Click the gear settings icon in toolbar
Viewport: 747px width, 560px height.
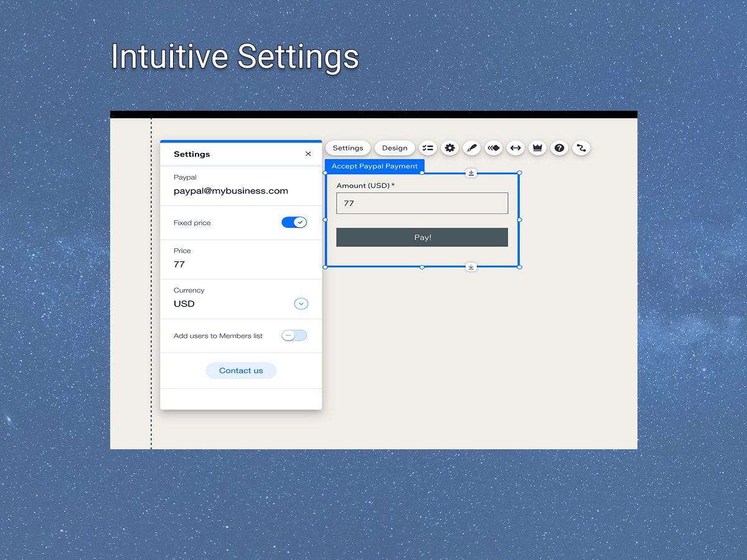450,148
